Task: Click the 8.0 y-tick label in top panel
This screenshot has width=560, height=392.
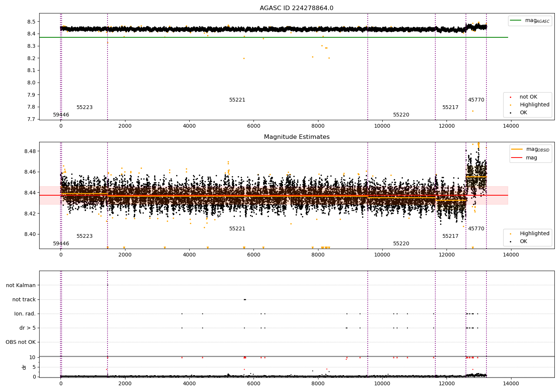Action: pos(31,83)
